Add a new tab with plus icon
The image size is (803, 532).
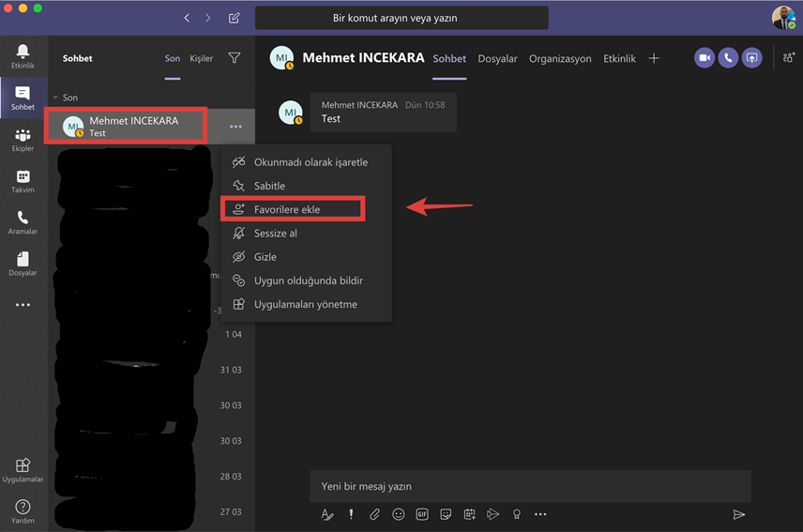click(x=654, y=58)
